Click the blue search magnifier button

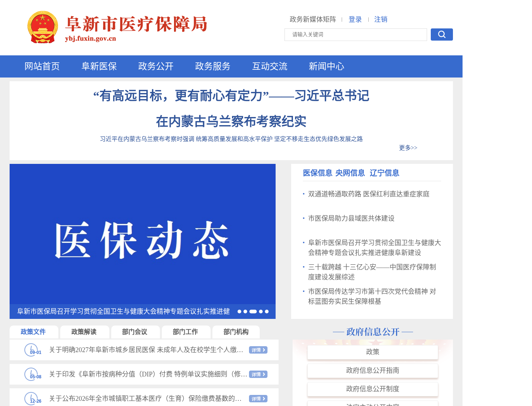[x=442, y=34]
